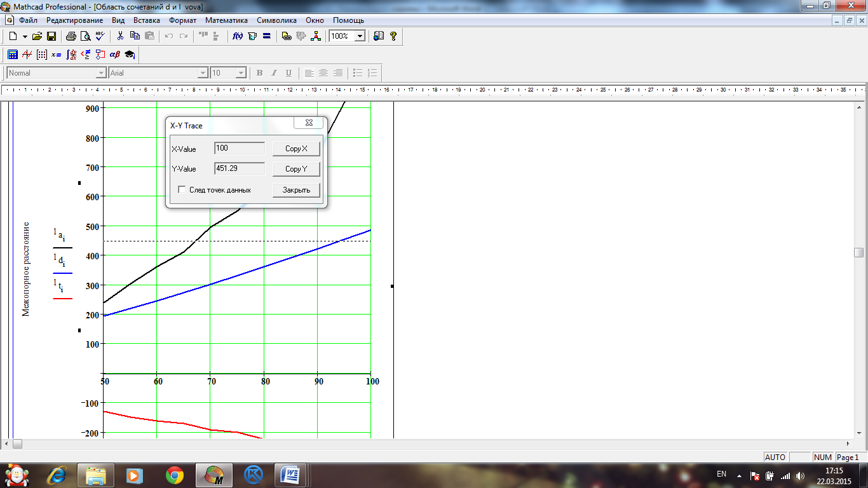
Task: Open the Calculator toolbar palette
Action: 13,55
